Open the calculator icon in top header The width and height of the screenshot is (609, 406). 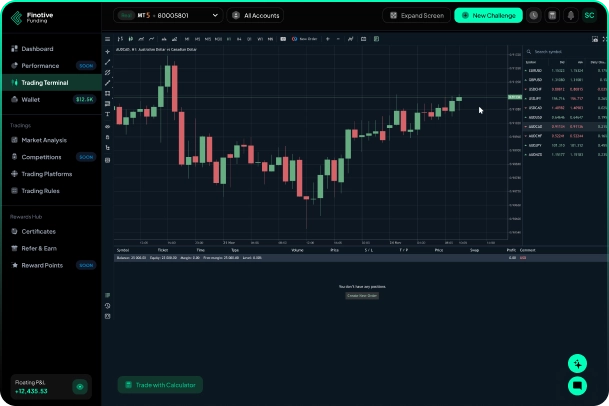click(x=552, y=16)
